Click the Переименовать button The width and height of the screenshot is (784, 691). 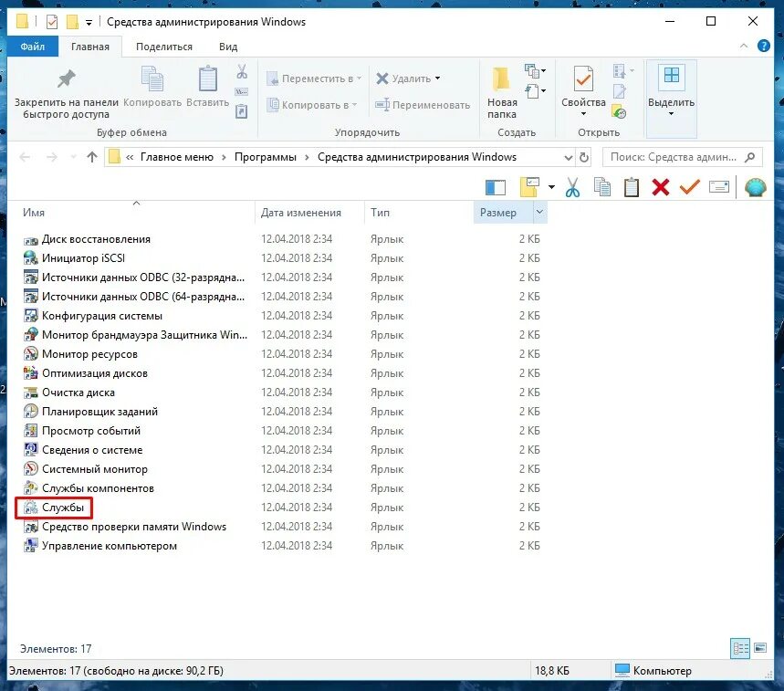pos(423,105)
